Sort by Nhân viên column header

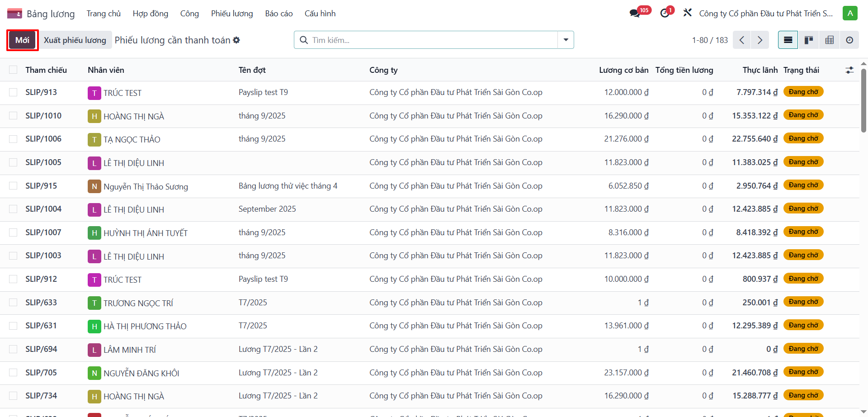coord(106,70)
